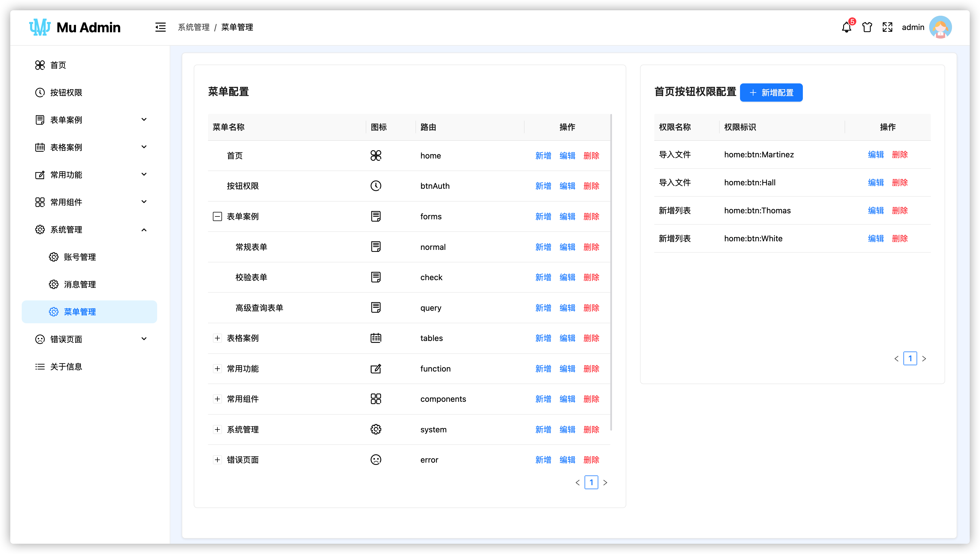Open 账号管理 in the sidebar
The width and height of the screenshot is (980, 554).
(x=79, y=257)
